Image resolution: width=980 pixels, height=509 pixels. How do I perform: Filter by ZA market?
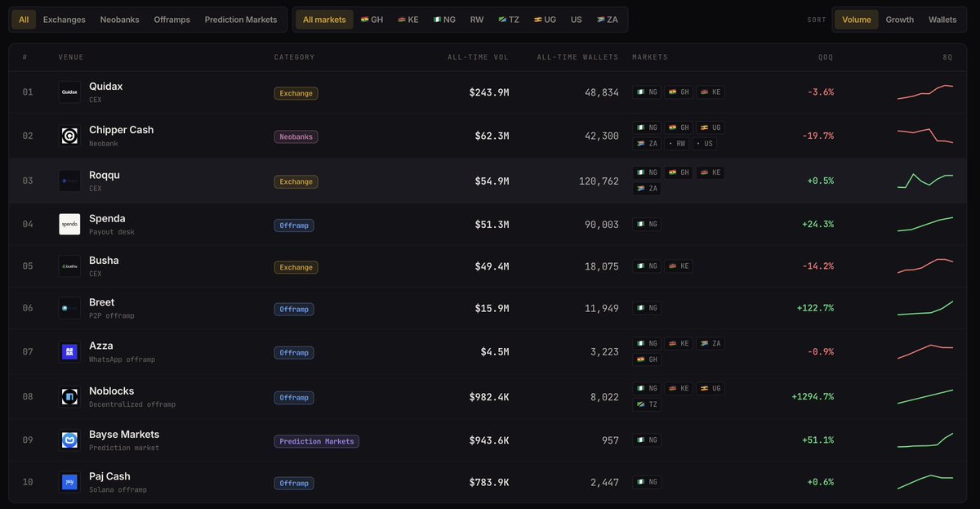pos(608,20)
